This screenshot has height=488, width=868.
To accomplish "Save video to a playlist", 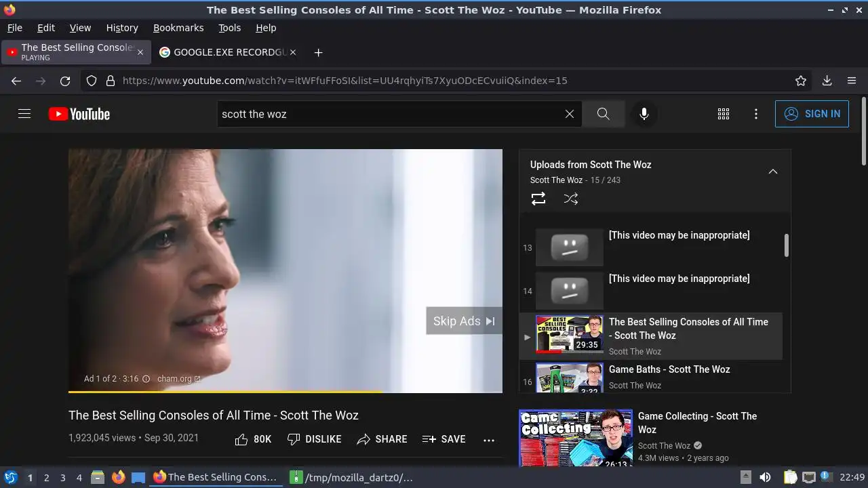I will coord(443,439).
